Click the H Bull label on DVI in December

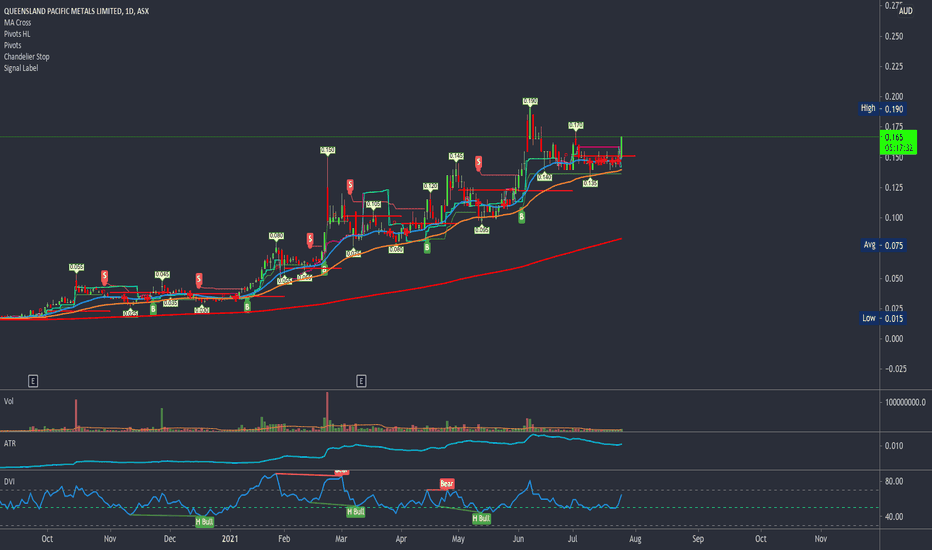[204, 521]
